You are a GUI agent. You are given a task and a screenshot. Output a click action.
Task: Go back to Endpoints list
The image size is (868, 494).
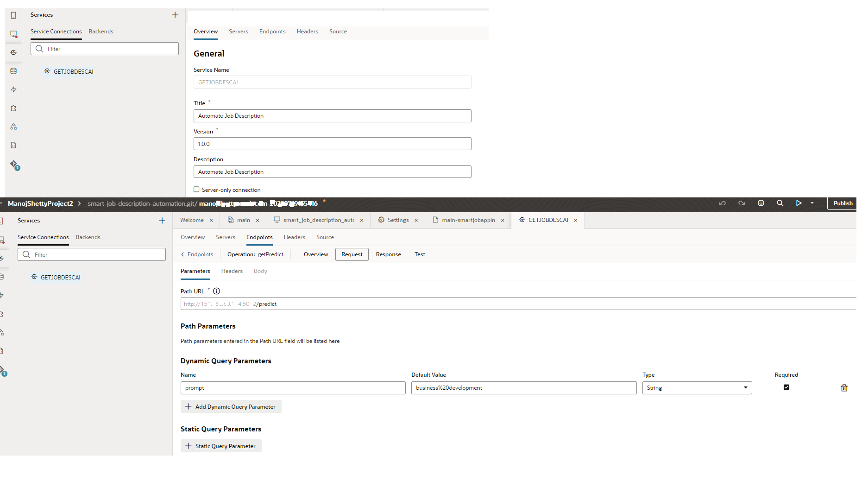coord(197,254)
